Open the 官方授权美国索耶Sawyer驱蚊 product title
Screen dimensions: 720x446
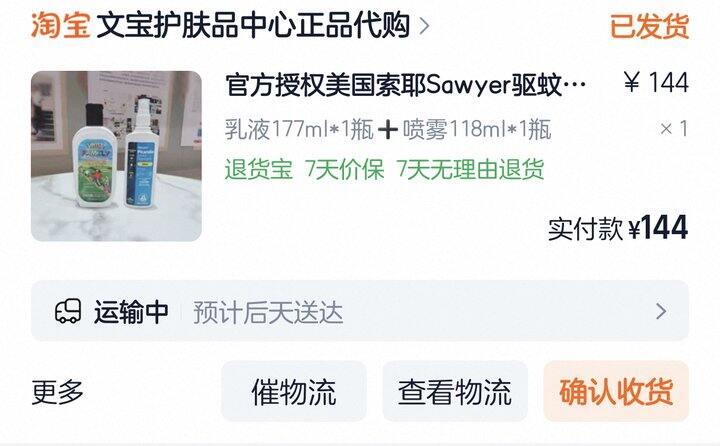[x=406, y=85]
